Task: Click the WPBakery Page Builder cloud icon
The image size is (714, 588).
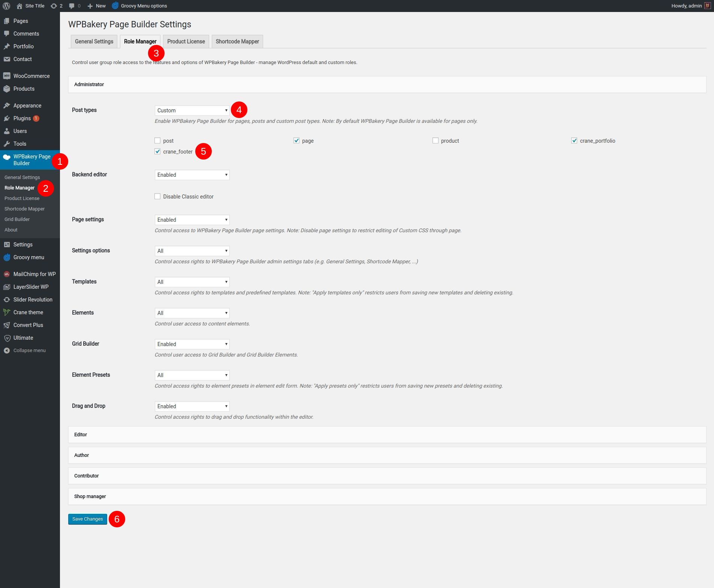Action: 7,157
